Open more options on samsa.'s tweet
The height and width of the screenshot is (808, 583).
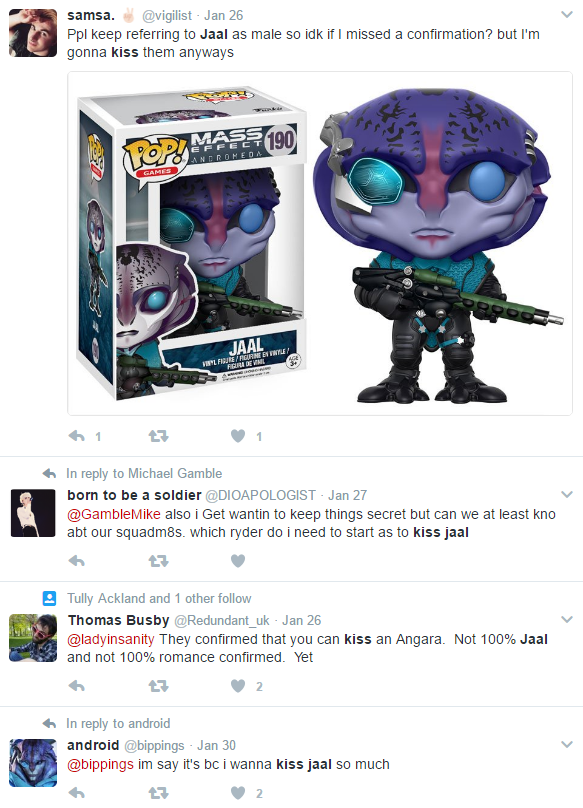point(567,15)
